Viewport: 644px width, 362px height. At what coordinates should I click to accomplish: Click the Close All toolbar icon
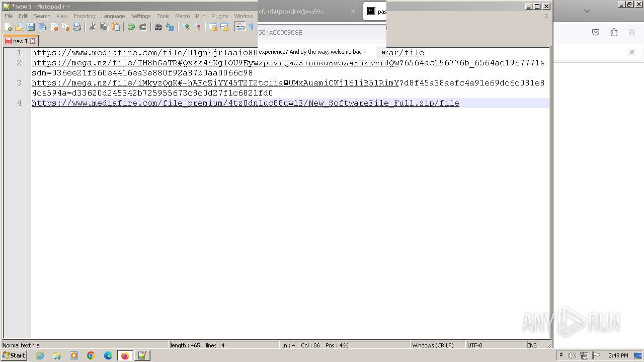[65, 27]
